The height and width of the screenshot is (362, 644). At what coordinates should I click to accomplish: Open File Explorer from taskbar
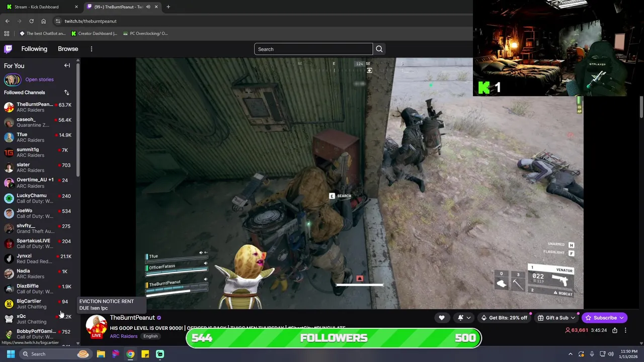(x=101, y=354)
